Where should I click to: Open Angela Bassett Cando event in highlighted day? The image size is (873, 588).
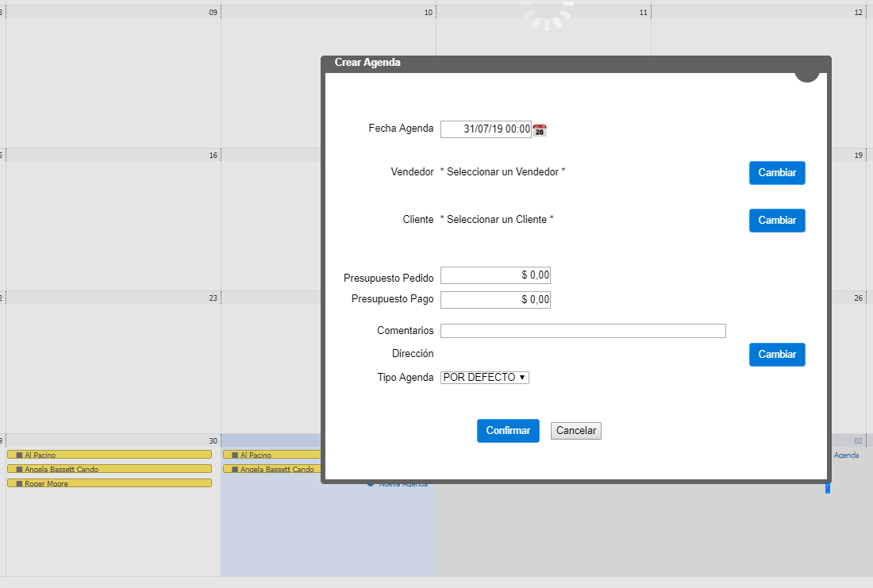[271, 470]
